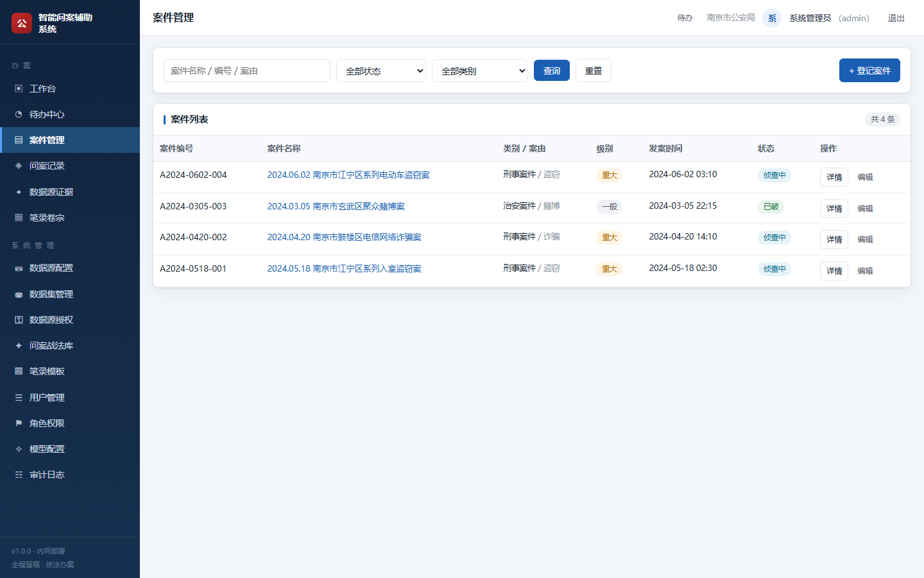Click the red 公 system logo
924x578 pixels.
click(22, 23)
